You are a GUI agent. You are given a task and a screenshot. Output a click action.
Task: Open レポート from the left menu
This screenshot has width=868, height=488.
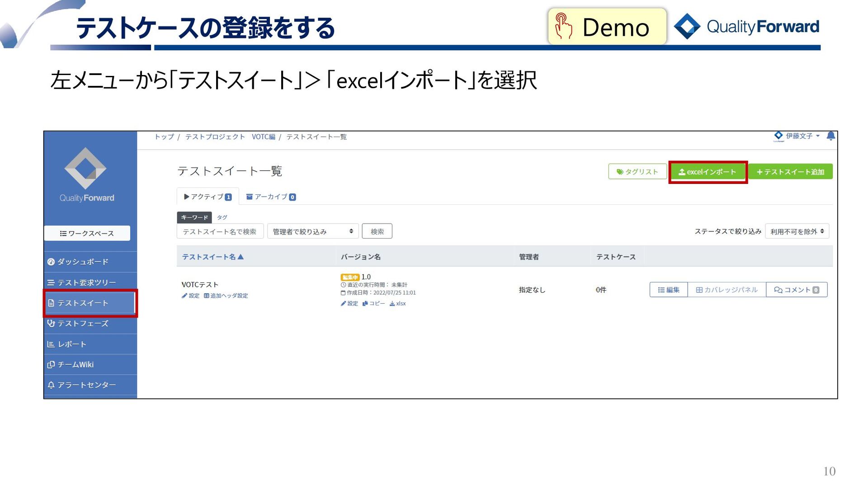(x=71, y=344)
